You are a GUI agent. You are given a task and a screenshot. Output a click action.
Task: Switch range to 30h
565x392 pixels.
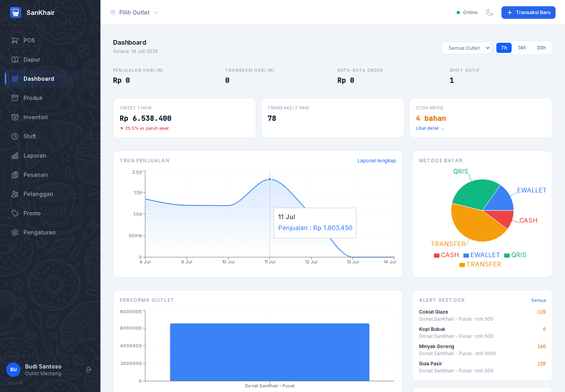541,48
